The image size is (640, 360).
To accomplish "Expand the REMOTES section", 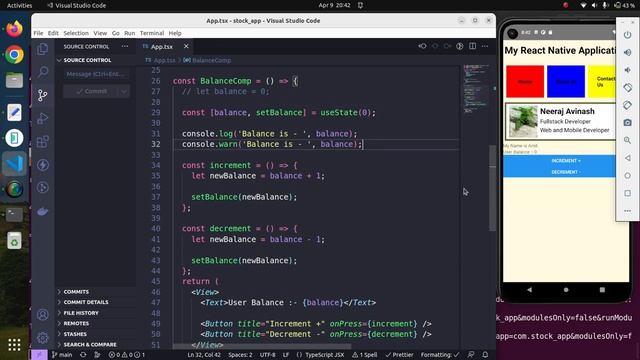I will click(76, 323).
